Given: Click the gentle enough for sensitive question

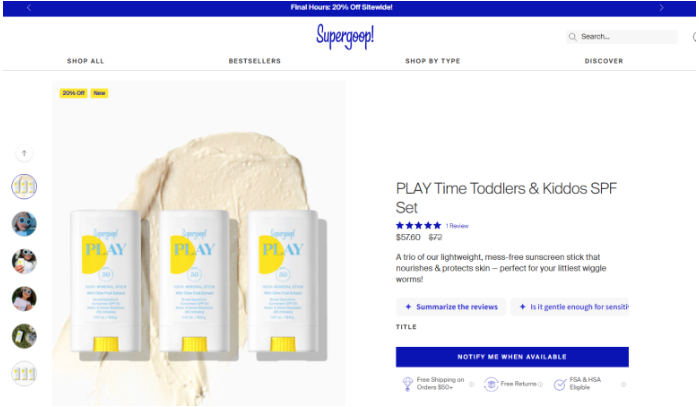Looking at the screenshot, I should tap(570, 307).
